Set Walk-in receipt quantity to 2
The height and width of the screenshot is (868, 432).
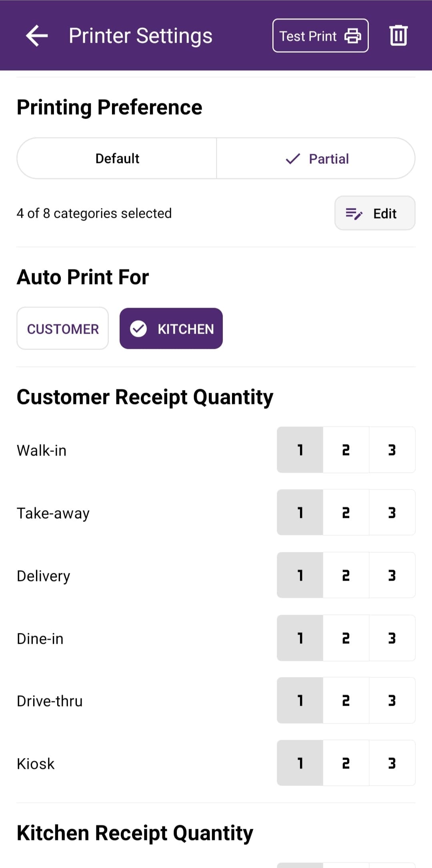[346, 450]
